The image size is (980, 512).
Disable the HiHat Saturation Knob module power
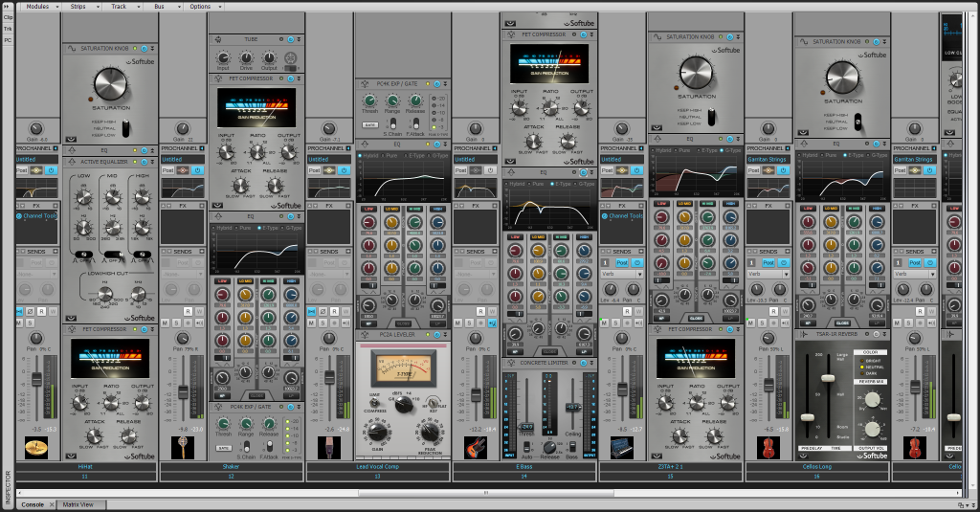pos(145,48)
